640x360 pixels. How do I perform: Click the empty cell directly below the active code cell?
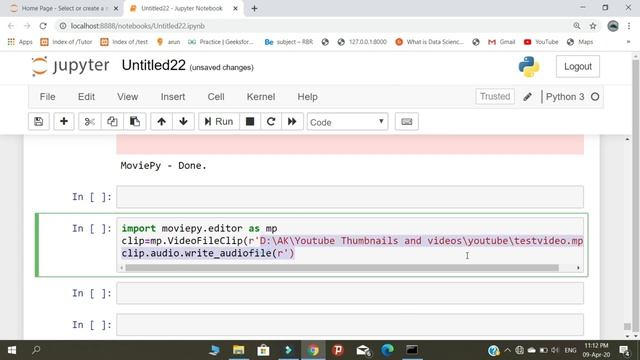pyautogui.click(x=350, y=293)
